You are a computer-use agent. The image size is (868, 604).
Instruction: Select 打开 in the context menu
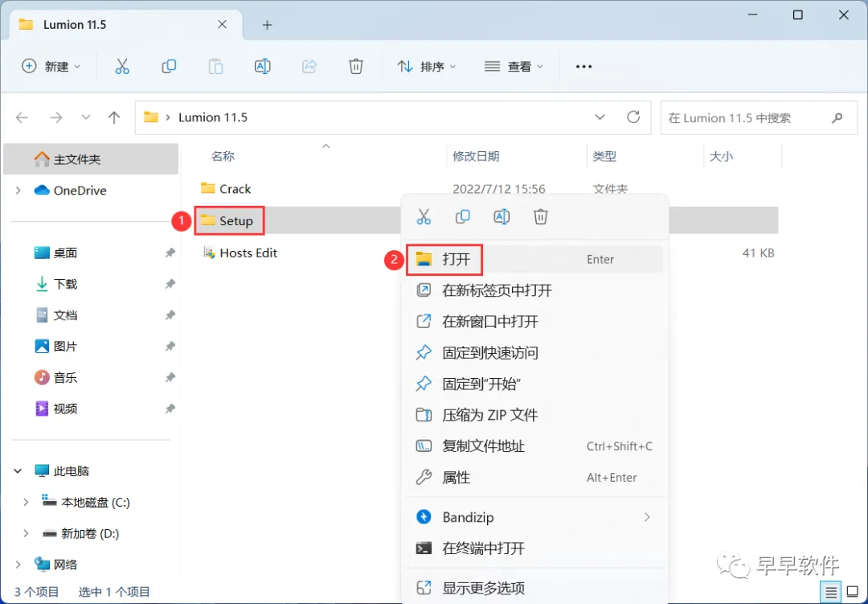point(535,259)
